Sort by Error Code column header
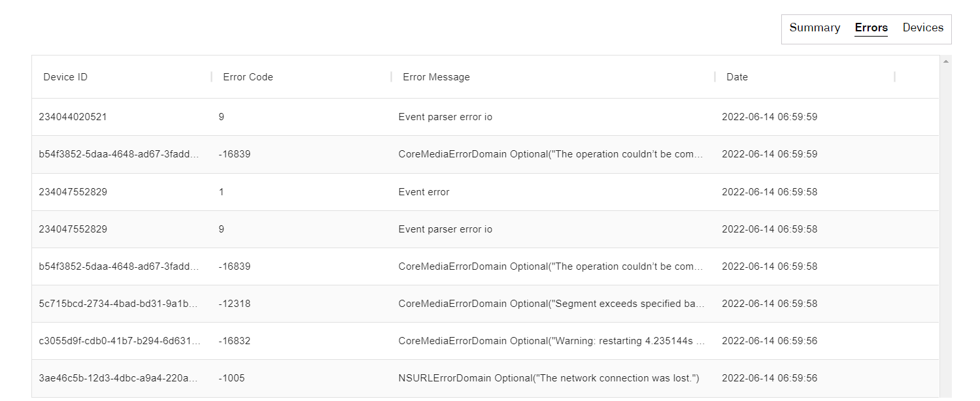Image resolution: width=980 pixels, height=401 pixels. tap(248, 77)
